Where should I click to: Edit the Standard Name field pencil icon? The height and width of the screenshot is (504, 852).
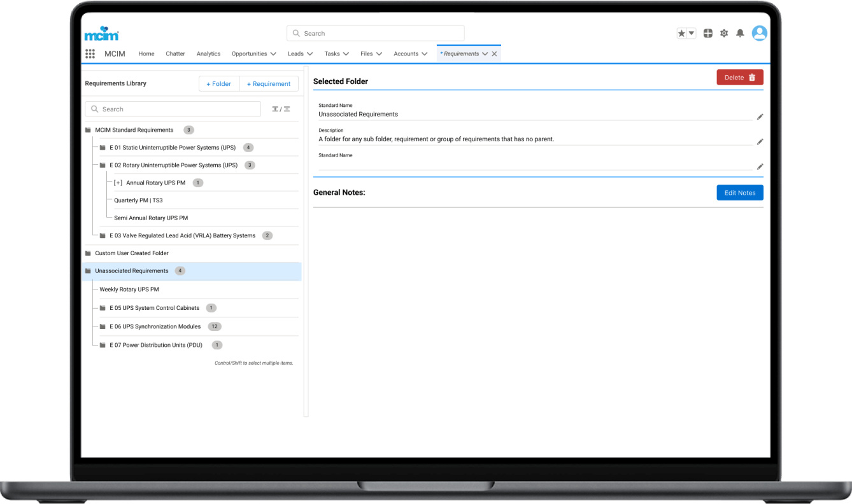(x=760, y=117)
